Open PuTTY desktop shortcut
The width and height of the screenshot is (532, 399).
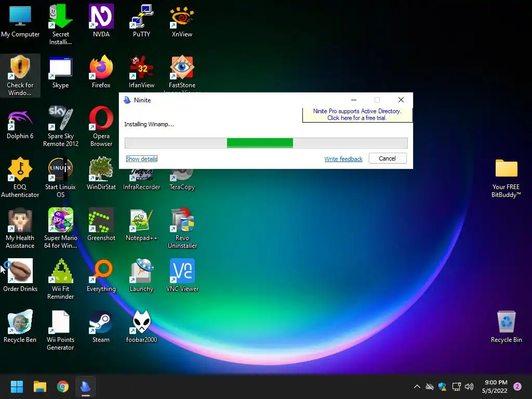pyautogui.click(x=141, y=21)
